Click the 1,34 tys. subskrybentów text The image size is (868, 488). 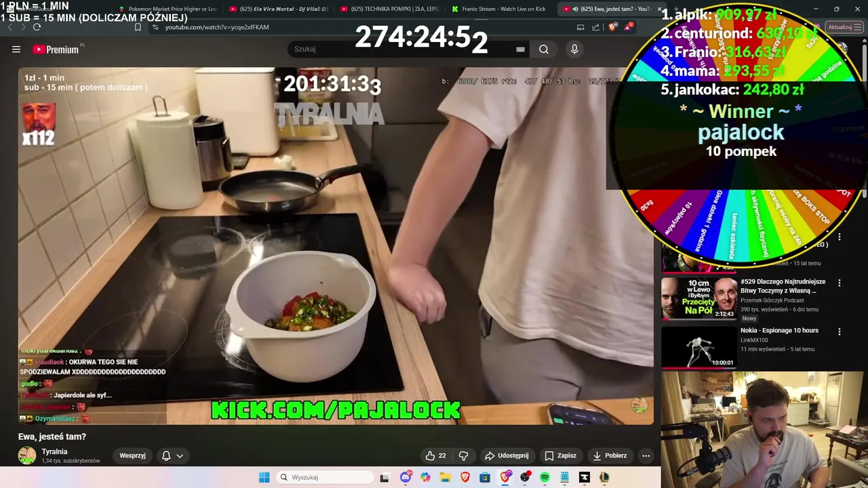point(71,461)
